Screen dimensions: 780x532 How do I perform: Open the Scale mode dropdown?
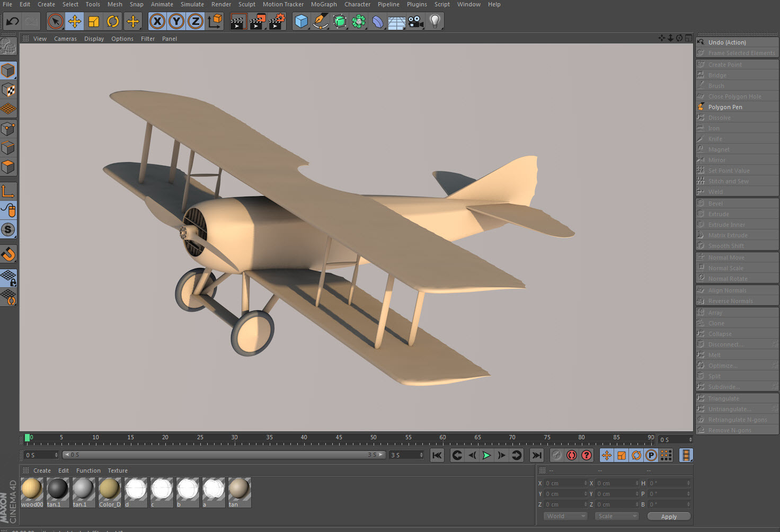coord(616,516)
